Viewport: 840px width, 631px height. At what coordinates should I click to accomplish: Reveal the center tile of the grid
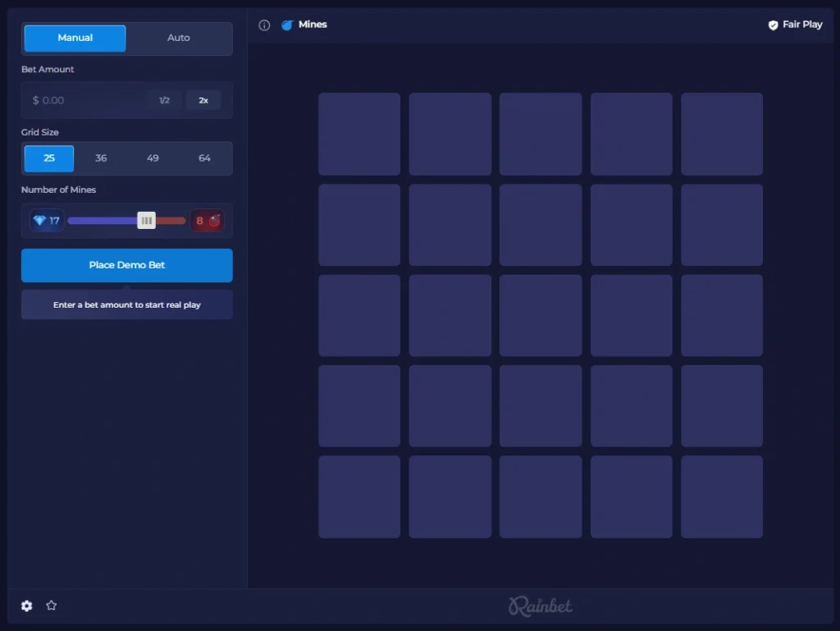[541, 315]
